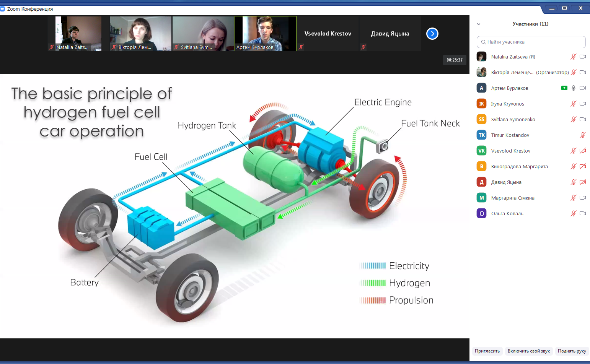Image resolution: width=590 pixels, height=364 pixels.
Task: Select the Давид Яцына name tile
Action: 390,34
